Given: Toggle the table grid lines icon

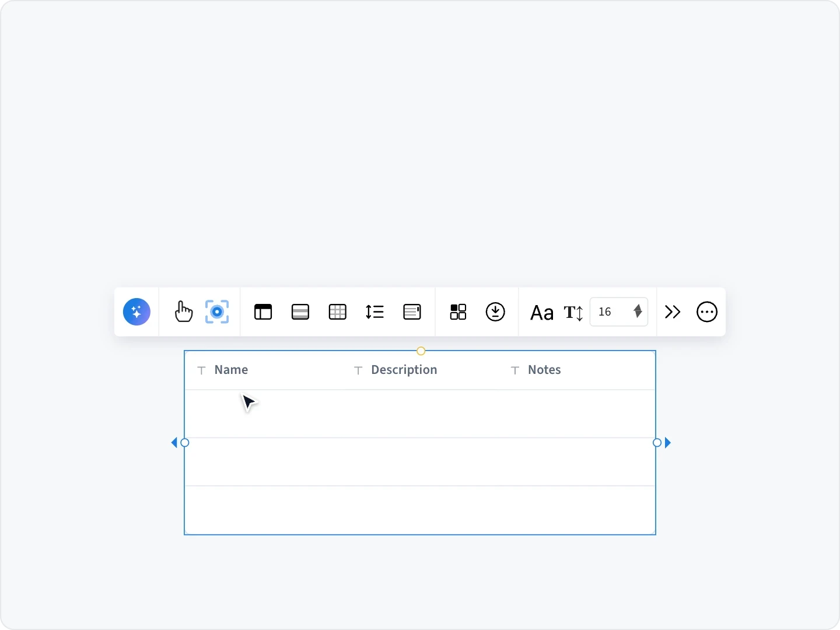Looking at the screenshot, I should tap(338, 312).
